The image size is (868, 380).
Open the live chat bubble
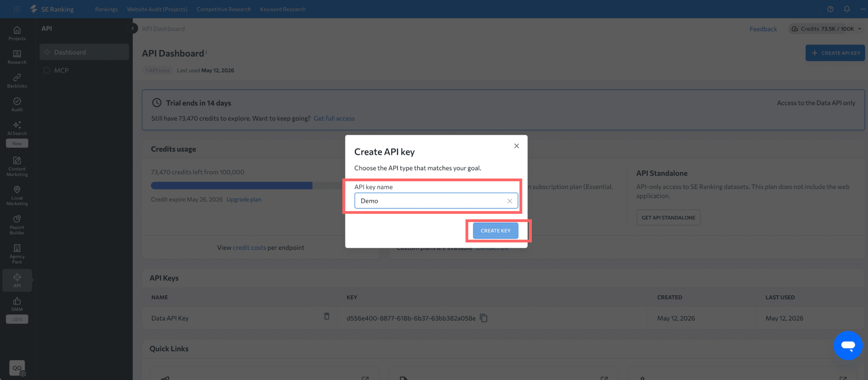tap(848, 346)
